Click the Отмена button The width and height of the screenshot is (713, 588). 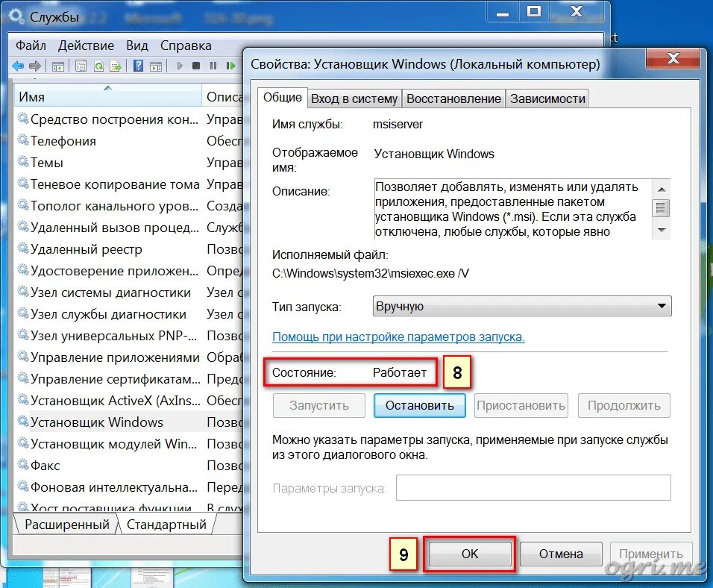point(561,554)
